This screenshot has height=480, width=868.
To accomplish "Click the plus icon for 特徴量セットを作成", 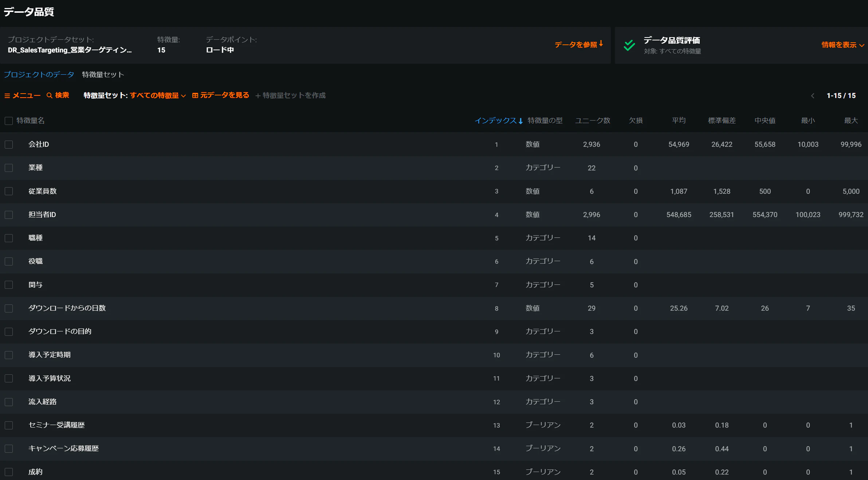I will pos(258,96).
